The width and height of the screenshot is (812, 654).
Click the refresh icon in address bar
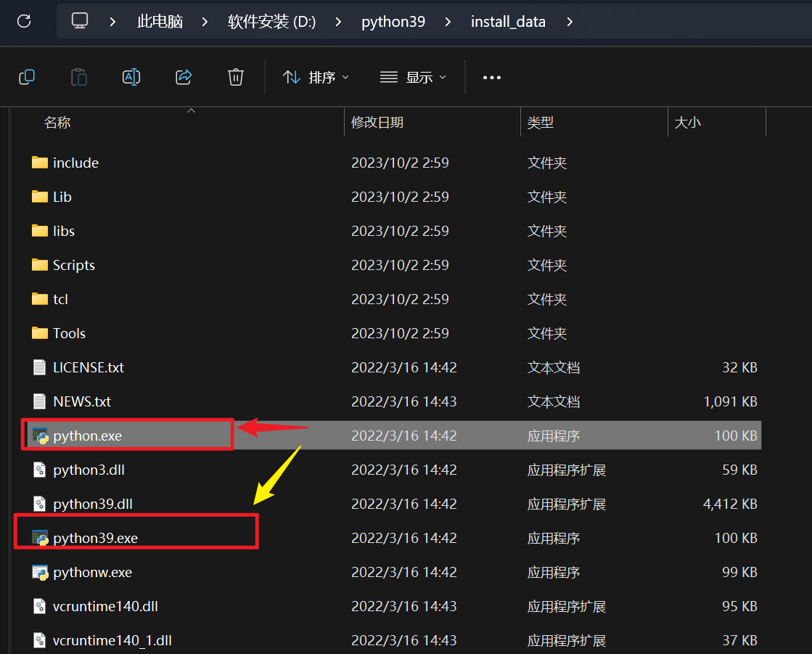point(24,21)
